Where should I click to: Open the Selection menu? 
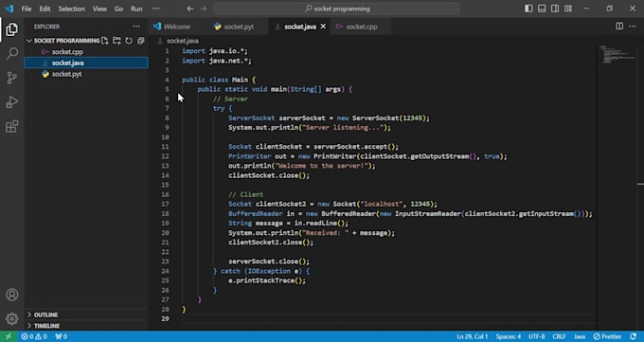[x=71, y=9]
